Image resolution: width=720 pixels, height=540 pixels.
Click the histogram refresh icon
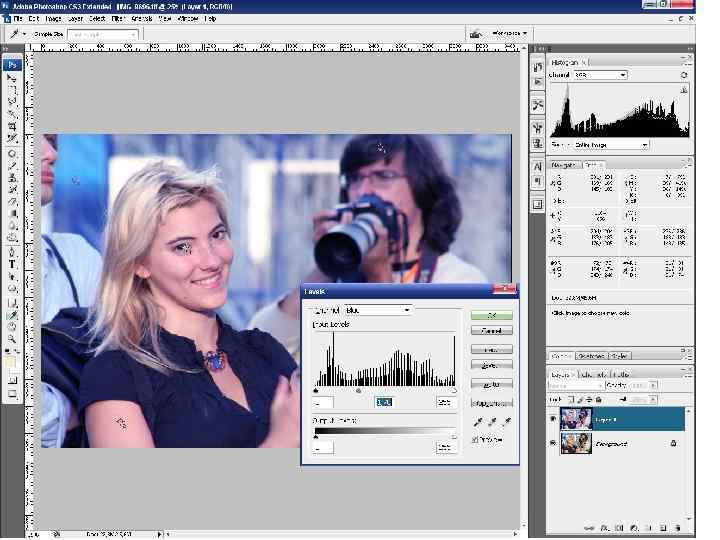tap(684, 75)
